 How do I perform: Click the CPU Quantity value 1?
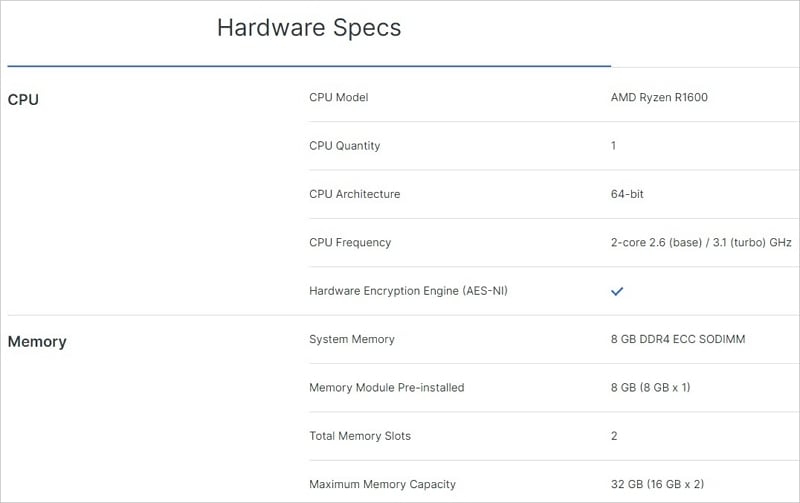pos(614,146)
